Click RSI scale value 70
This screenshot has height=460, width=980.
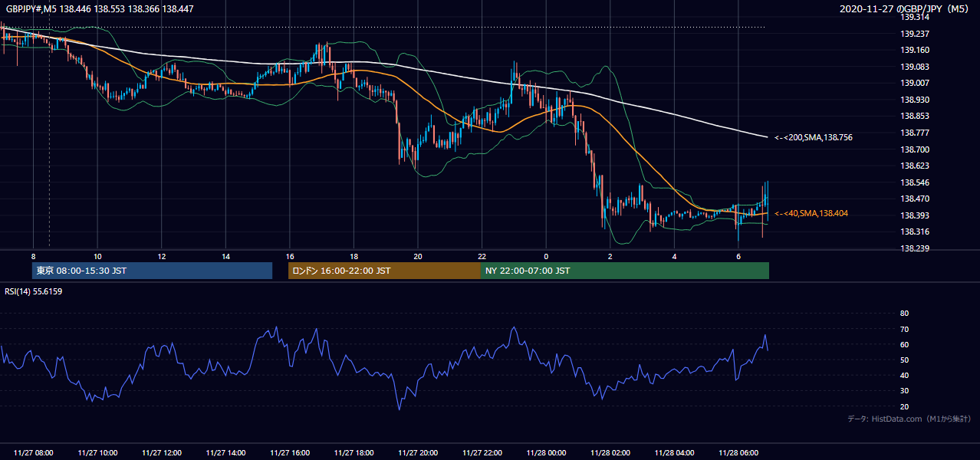coord(904,329)
